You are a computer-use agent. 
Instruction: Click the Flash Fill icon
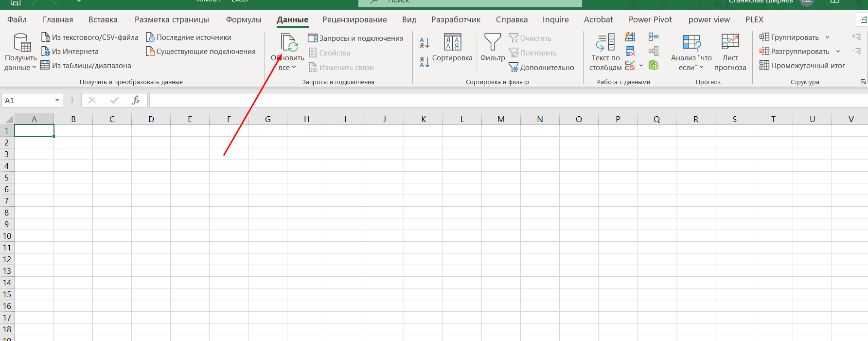pyautogui.click(x=630, y=37)
